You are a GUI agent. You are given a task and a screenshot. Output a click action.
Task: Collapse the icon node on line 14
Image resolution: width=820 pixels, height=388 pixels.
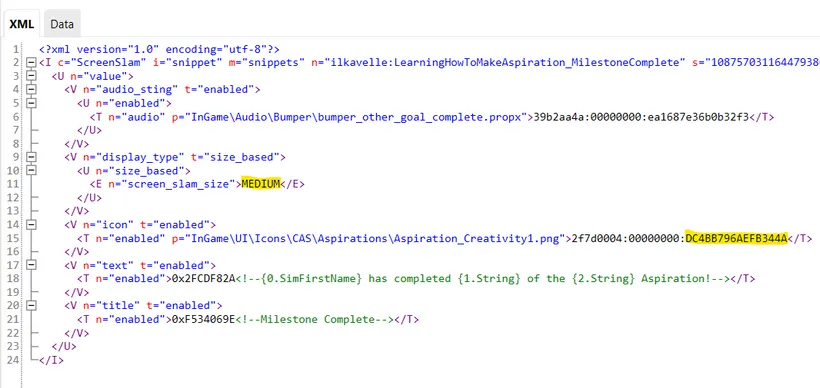[31, 225]
